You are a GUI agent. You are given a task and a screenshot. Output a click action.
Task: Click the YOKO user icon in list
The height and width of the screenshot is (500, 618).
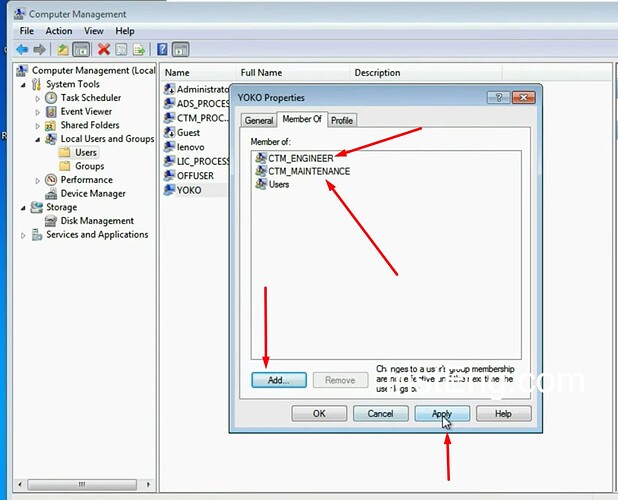[169, 190]
